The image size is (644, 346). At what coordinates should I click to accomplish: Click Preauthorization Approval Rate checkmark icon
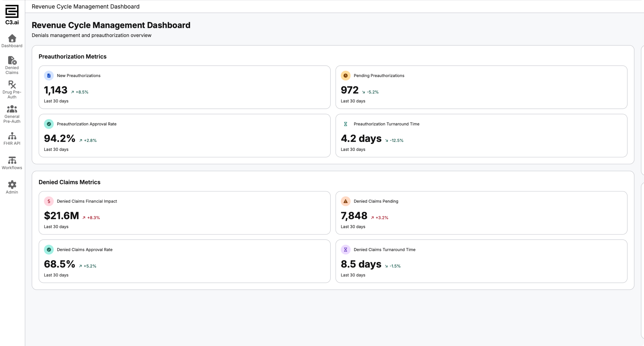(x=49, y=124)
